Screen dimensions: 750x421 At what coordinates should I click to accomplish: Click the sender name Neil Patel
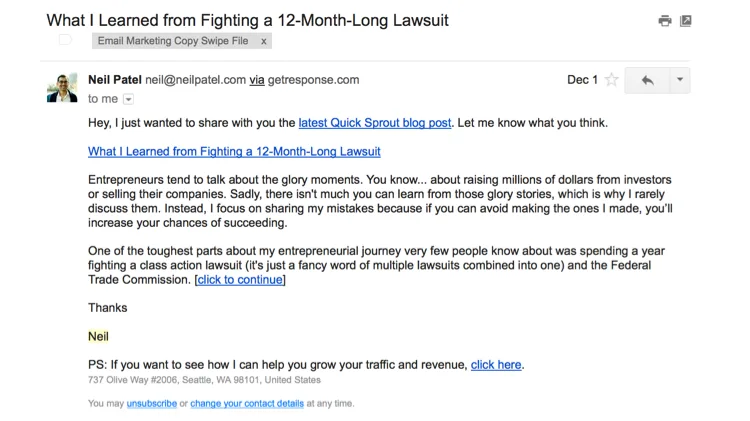point(117,79)
